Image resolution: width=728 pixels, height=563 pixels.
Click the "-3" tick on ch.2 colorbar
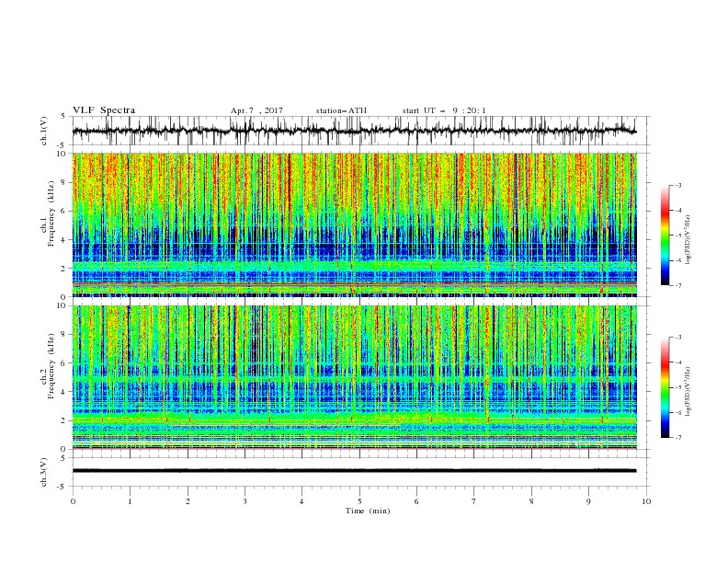pyautogui.click(x=677, y=338)
